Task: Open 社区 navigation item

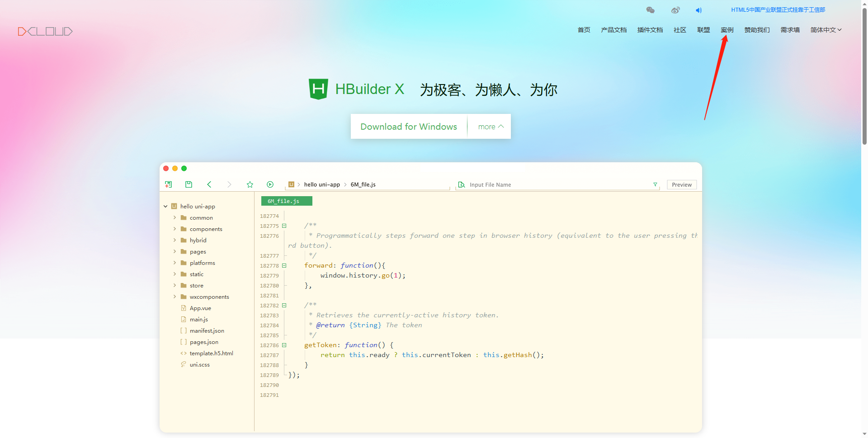Action: point(679,30)
